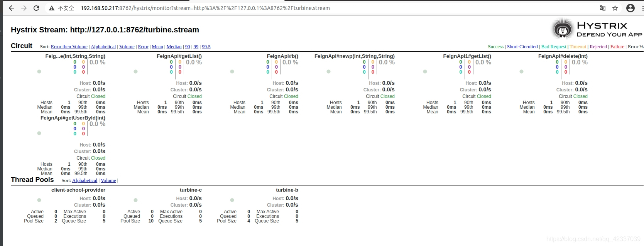The image size is (644, 246).
Task: Click the Feig...e(int,String,String) circuit title
Action: point(75,56)
